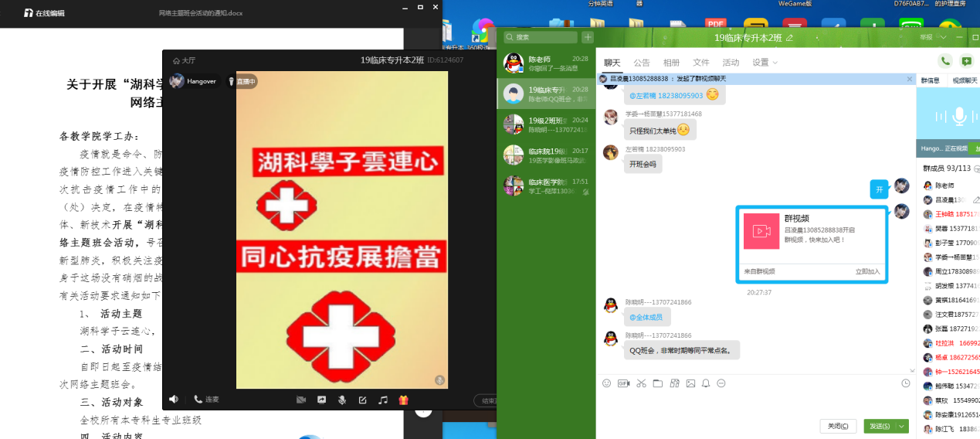Send a file via the folder icon
Viewport: 980px width, 439px height.
point(657,383)
